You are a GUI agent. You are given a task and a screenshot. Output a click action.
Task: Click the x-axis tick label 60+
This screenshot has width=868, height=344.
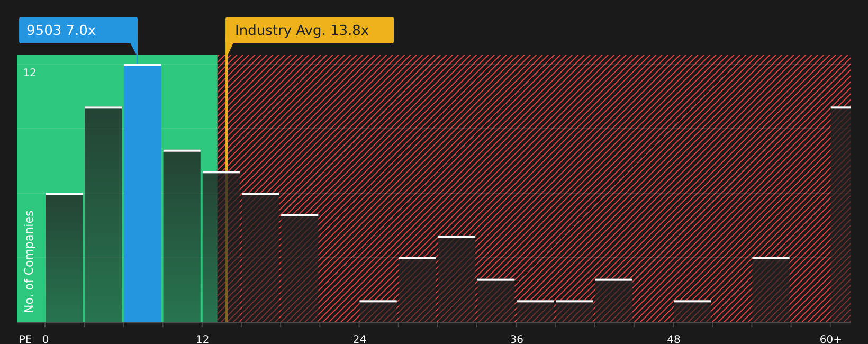coord(830,339)
